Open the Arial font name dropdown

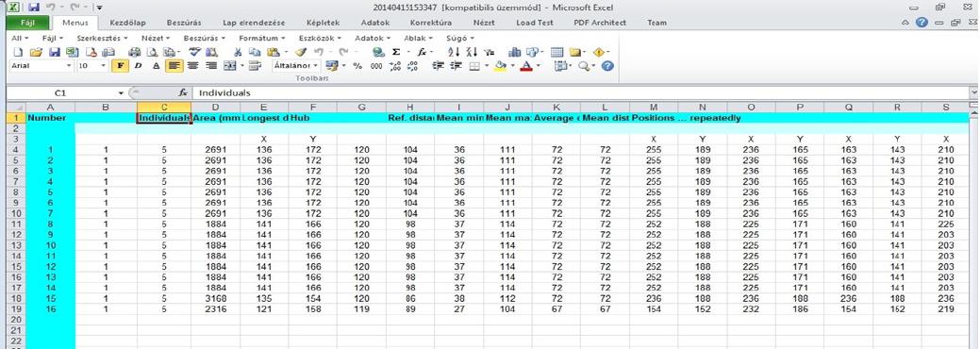tap(42, 66)
